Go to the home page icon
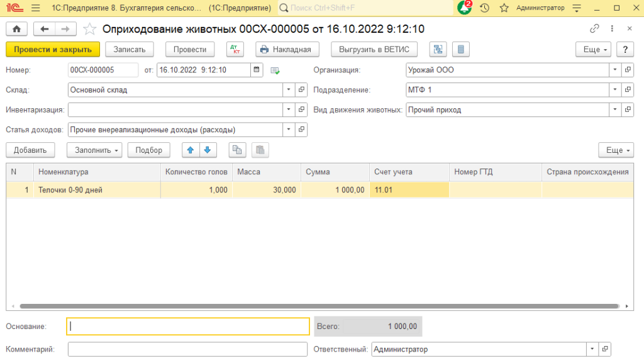This screenshot has width=644, height=363. click(16, 29)
